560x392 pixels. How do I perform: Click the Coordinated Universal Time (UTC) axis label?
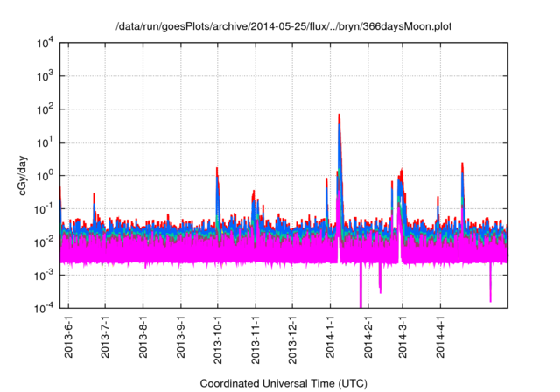pyautogui.click(x=283, y=383)
